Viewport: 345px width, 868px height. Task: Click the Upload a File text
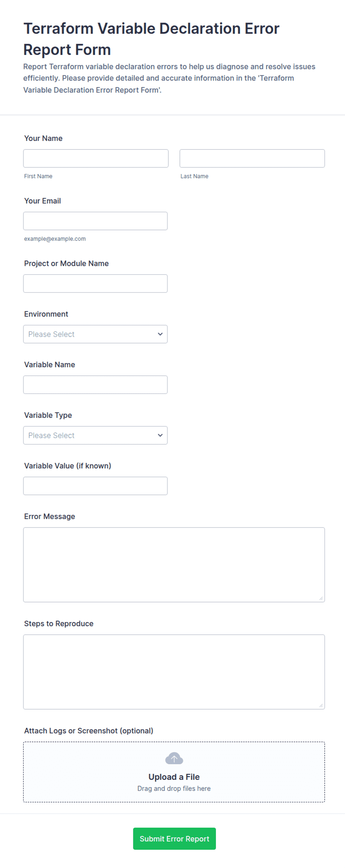[174, 777]
